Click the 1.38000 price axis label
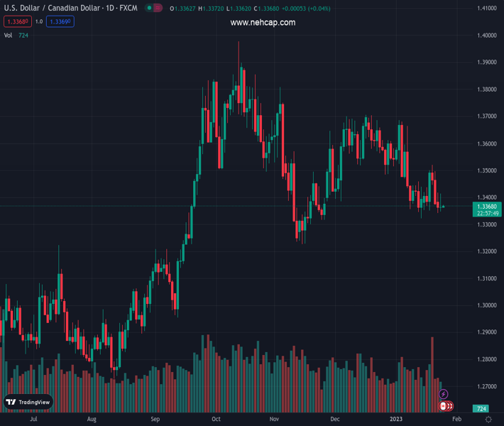The height and width of the screenshot is (426, 504). point(487,89)
